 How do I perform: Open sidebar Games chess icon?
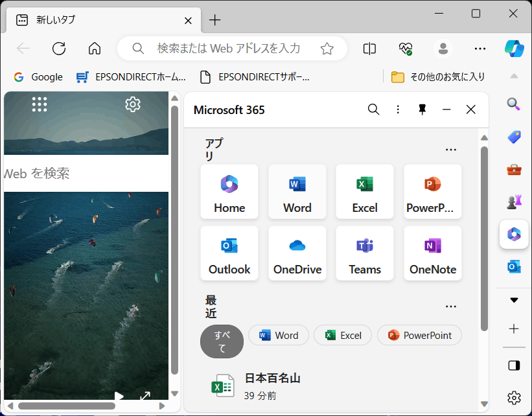(514, 202)
